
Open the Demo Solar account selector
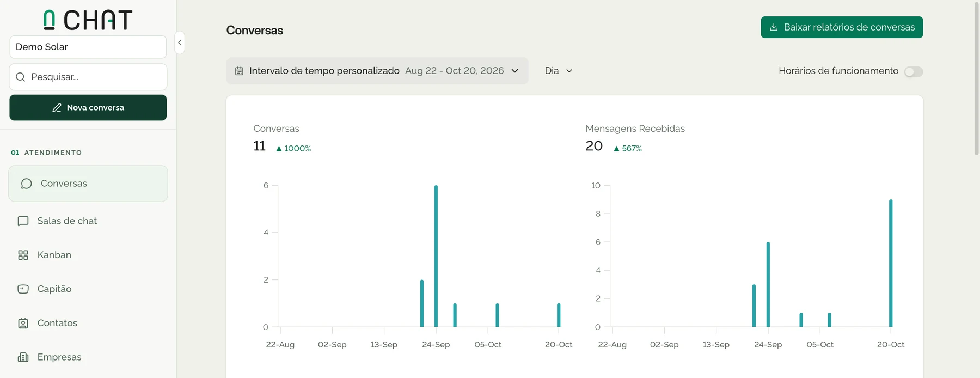88,47
